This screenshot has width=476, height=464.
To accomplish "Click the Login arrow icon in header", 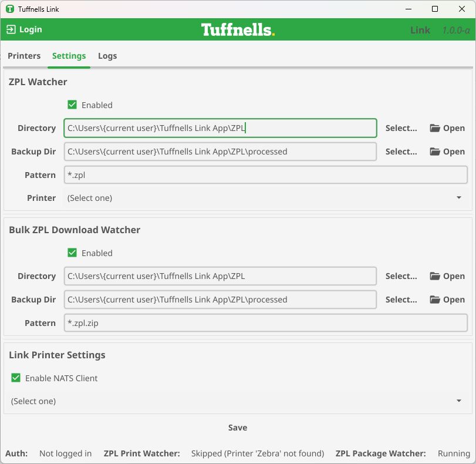I will pos(11,29).
